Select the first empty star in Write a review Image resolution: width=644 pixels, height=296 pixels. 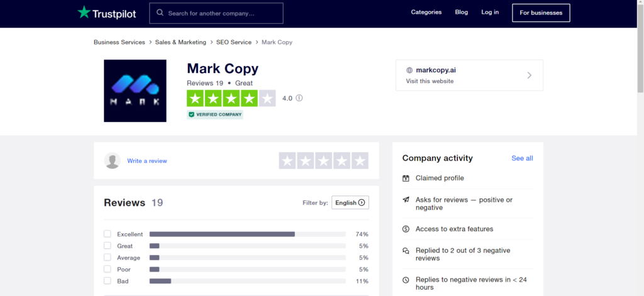pyautogui.click(x=287, y=160)
